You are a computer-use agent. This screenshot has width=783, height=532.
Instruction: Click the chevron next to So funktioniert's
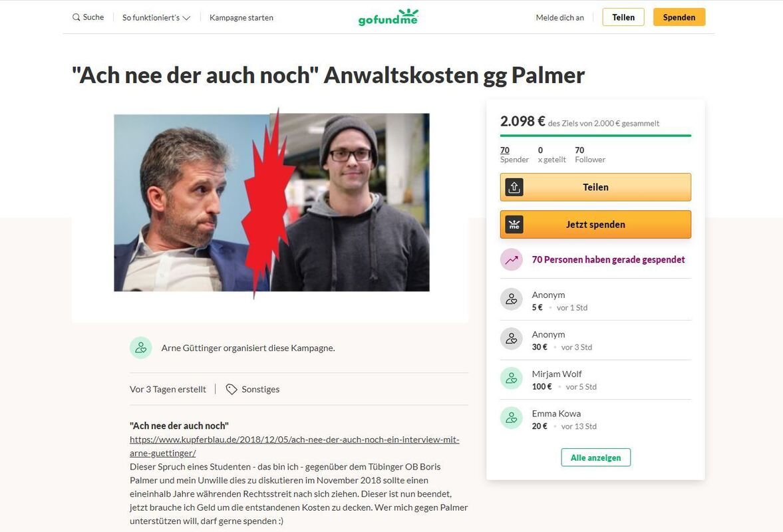click(187, 18)
